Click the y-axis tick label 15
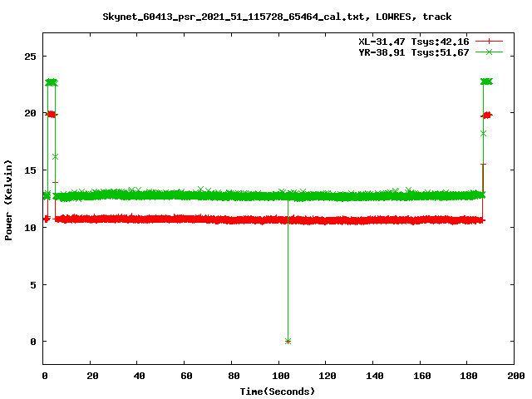This screenshot has height=399, width=532. click(x=30, y=170)
